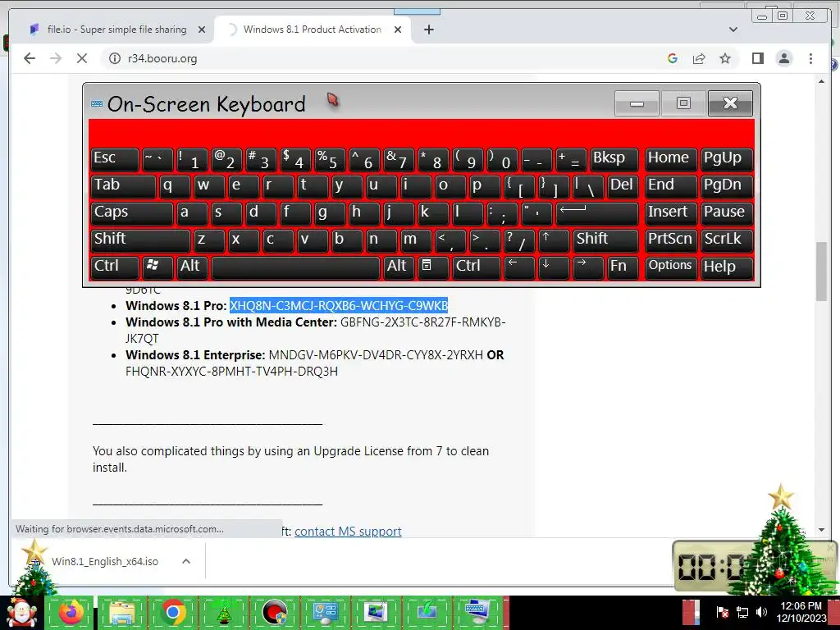Screen dimensions: 840x630
Task: Click the up arrow key on keyboard
Action: coord(554,240)
